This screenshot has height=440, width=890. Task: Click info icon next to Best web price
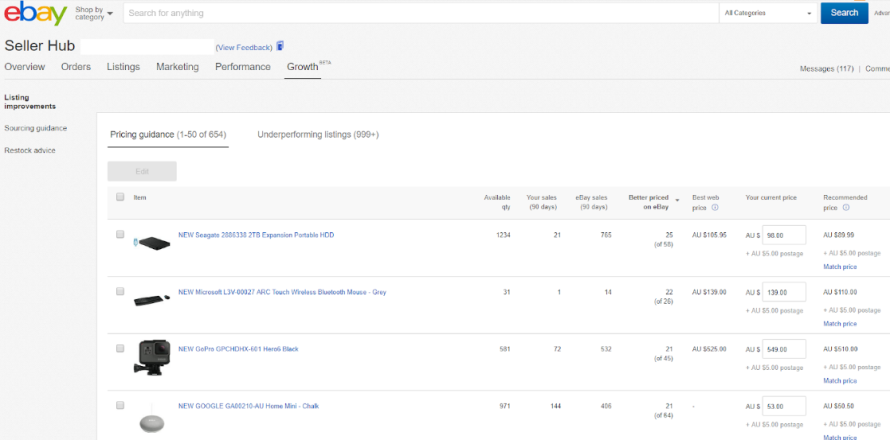click(715, 208)
